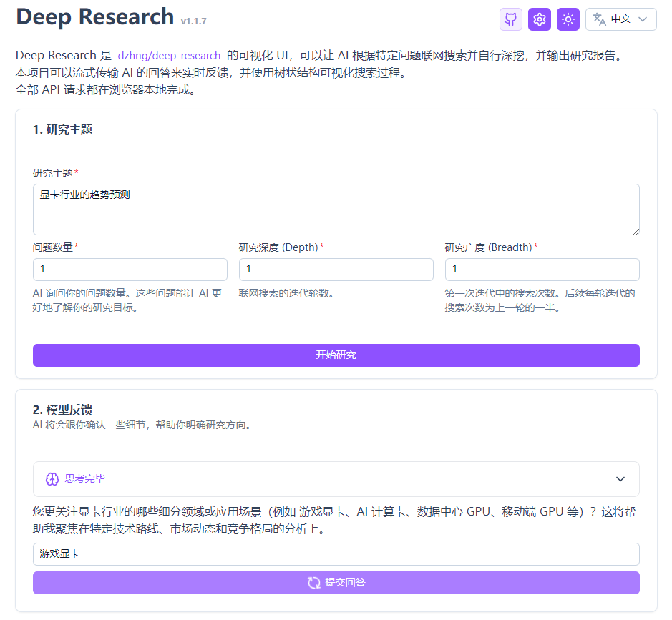
Task: Open the GitHub repository icon button
Action: tap(511, 19)
